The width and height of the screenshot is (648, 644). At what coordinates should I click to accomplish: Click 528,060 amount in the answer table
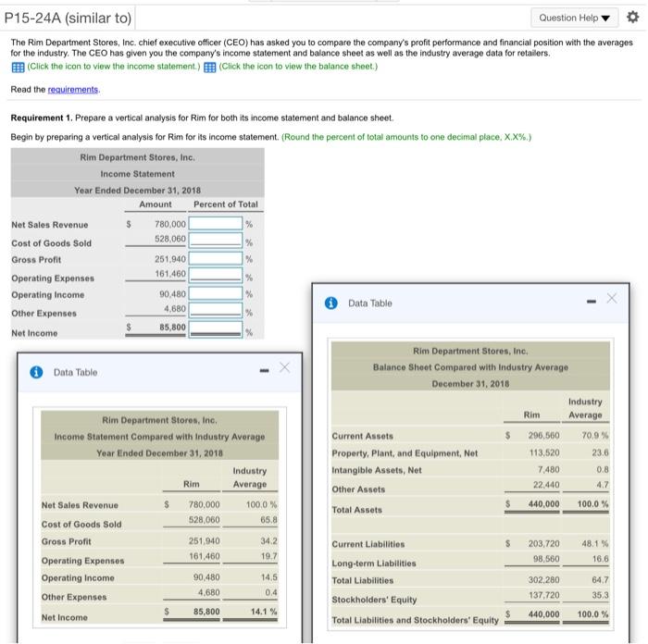coord(170,239)
